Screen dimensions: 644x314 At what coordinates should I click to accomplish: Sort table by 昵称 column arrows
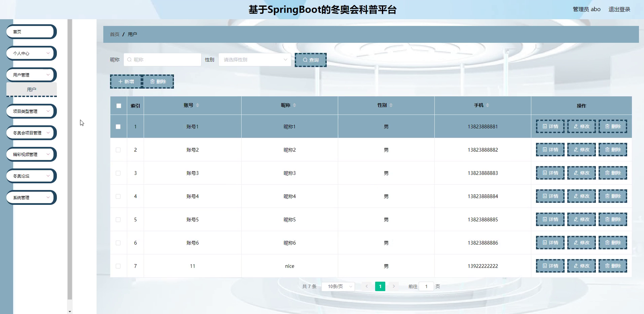click(x=294, y=105)
